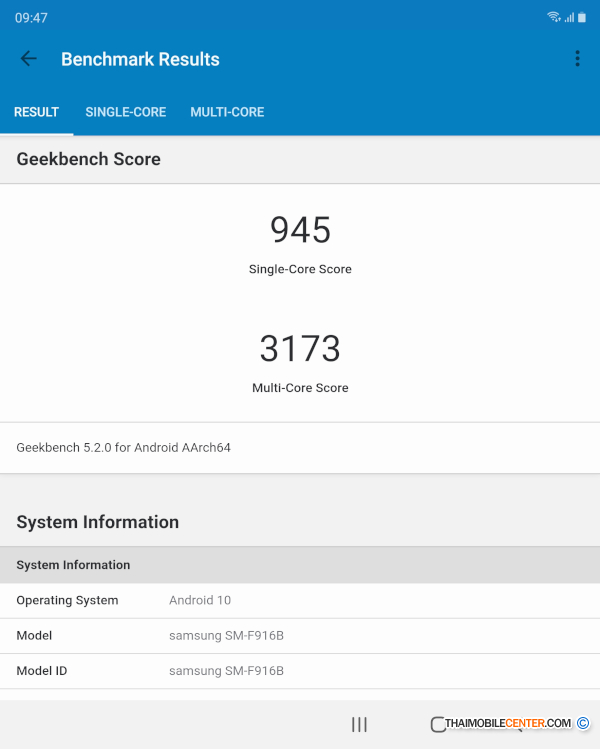Tap the large System Information heading
Viewport: 600px width, 749px height.
click(x=97, y=522)
